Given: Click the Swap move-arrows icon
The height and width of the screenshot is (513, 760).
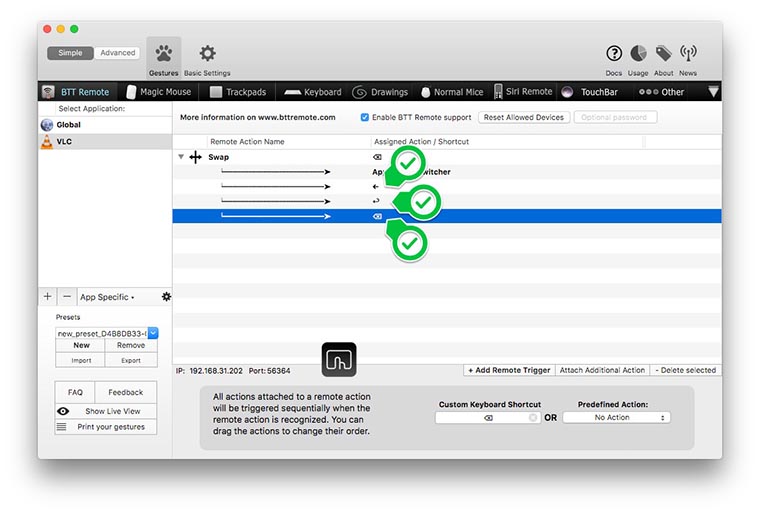Looking at the screenshot, I should point(195,157).
